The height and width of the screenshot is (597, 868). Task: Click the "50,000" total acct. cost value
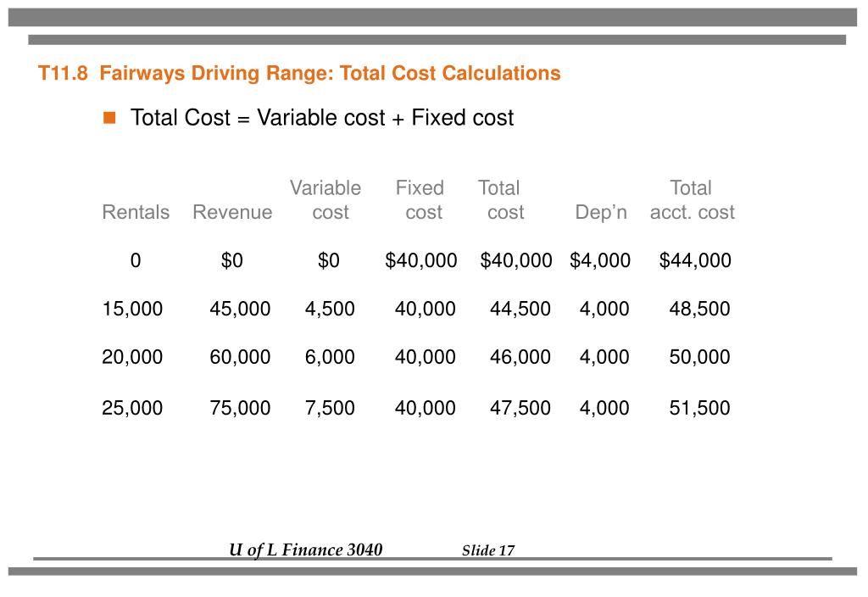699,357
